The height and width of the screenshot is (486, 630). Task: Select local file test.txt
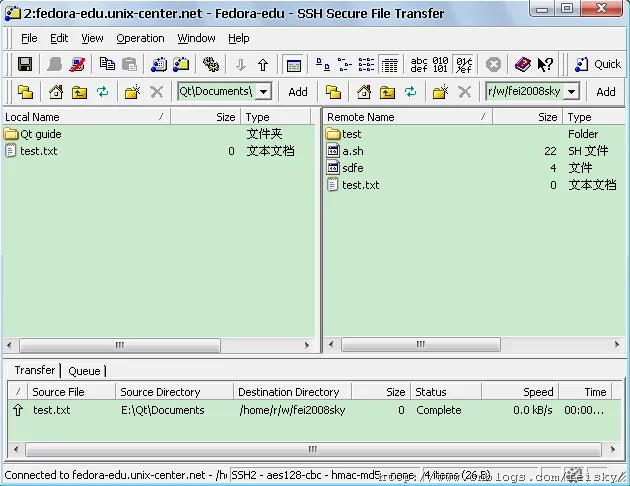(39, 151)
